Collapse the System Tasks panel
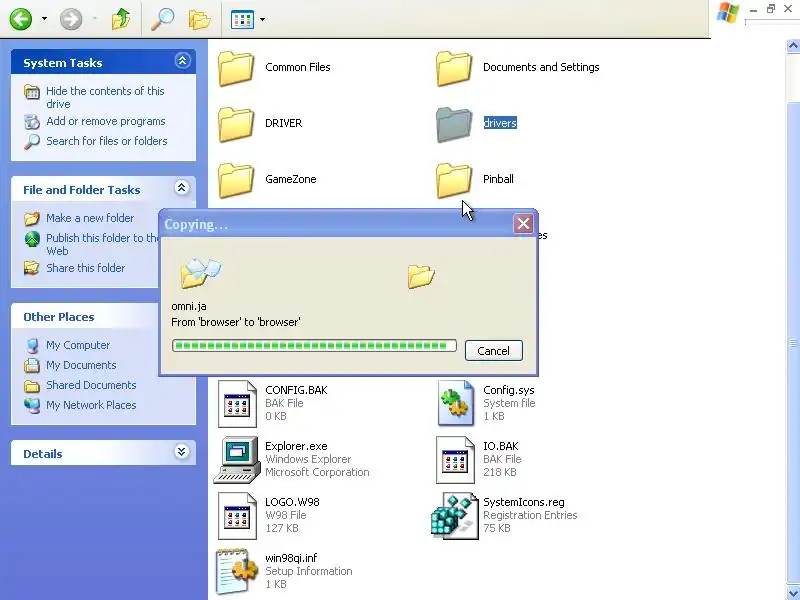The width and height of the screenshot is (800, 600). (x=182, y=61)
